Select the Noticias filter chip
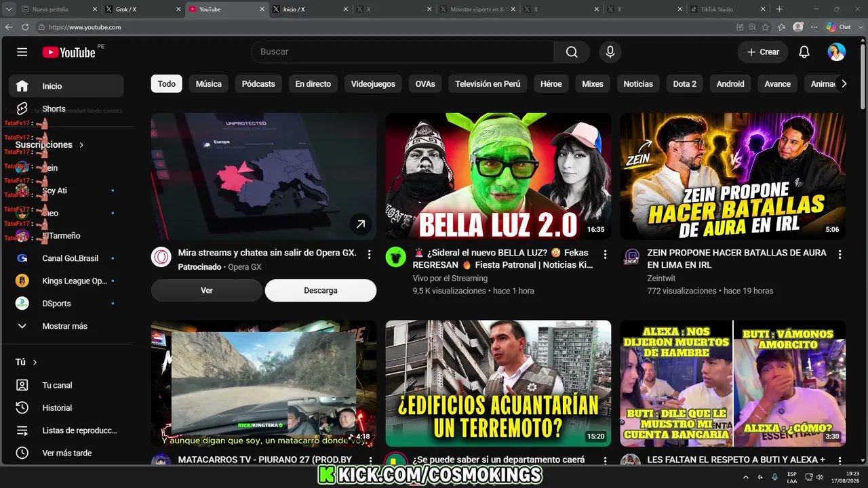Viewport: 868px width, 488px height. click(638, 84)
